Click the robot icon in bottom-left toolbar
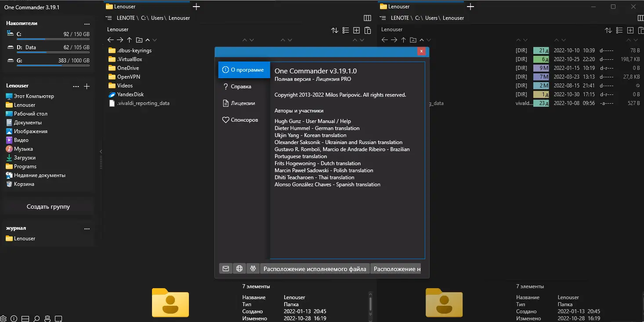This screenshot has height=322, width=644. point(47,318)
